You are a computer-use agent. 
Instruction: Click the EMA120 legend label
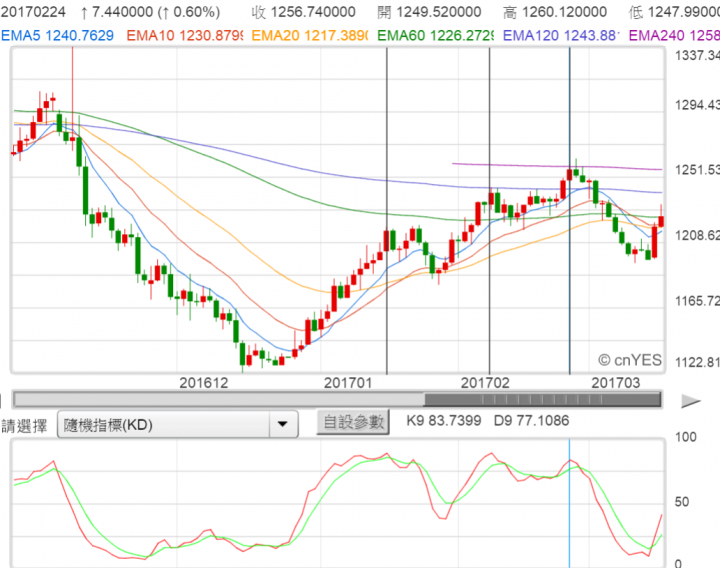pos(562,35)
